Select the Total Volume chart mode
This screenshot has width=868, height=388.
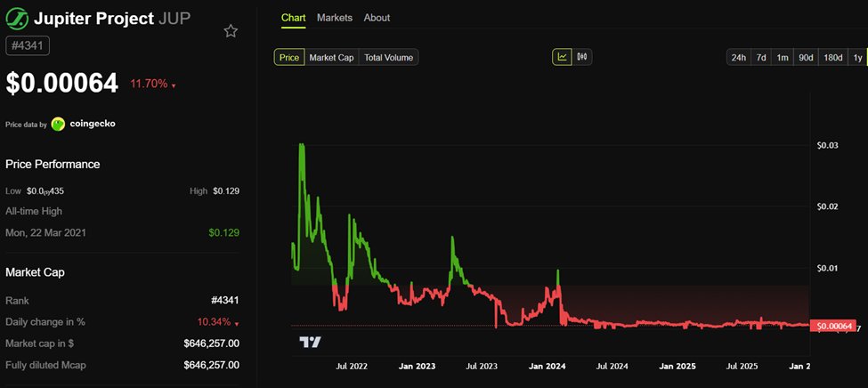389,58
